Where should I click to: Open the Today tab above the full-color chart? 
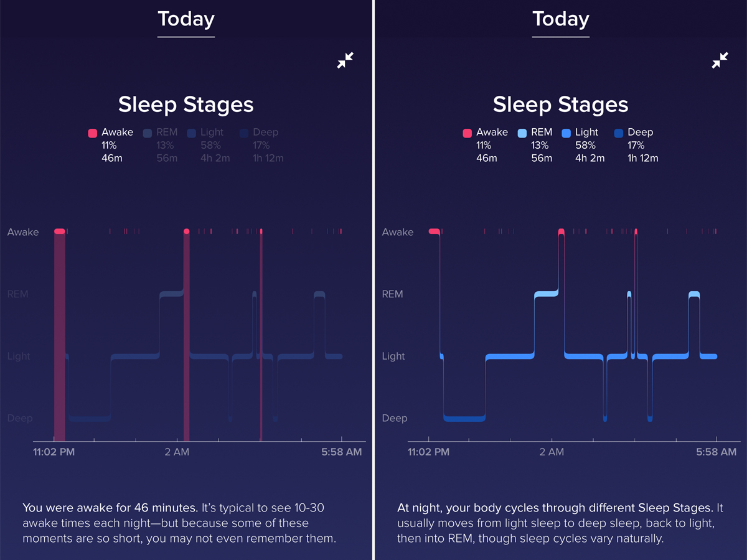point(561,19)
